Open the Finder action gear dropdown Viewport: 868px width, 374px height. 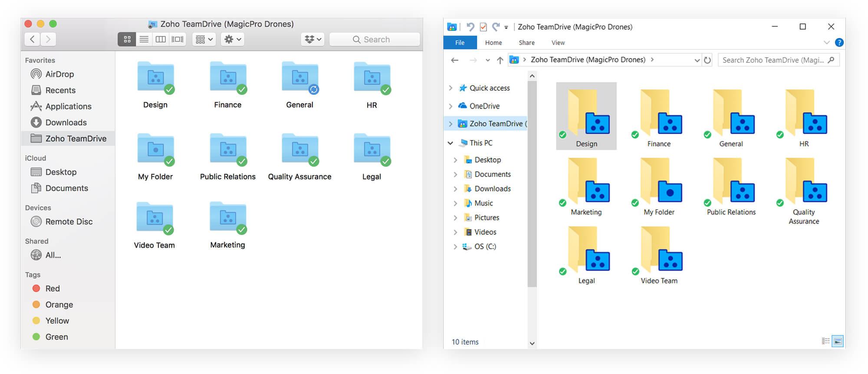pos(232,39)
